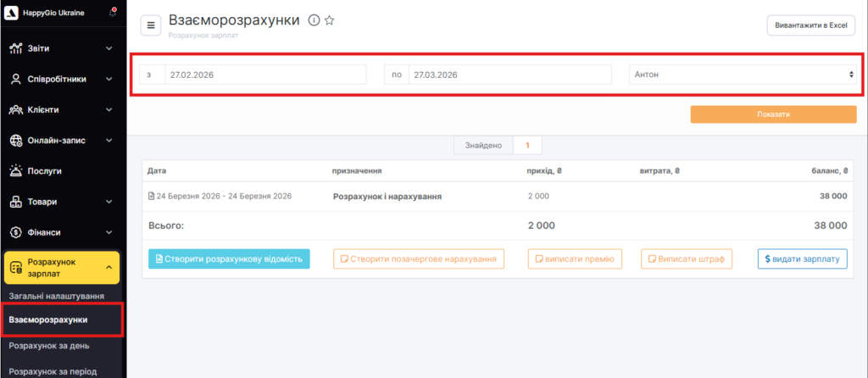Click the HappyGio Ukraine logo icon
Image resolution: width=868 pixels, height=378 pixels.
pyautogui.click(x=12, y=14)
